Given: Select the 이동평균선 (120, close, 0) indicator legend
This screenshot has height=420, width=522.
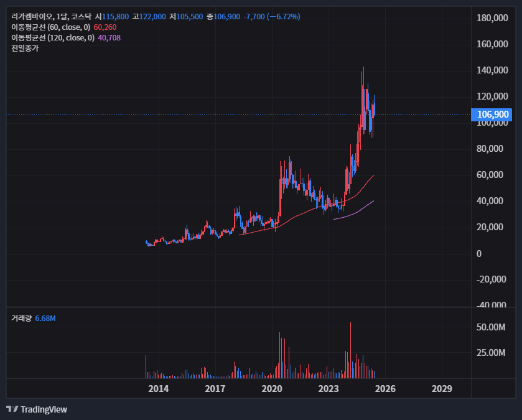Looking at the screenshot, I should (x=53, y=38).
